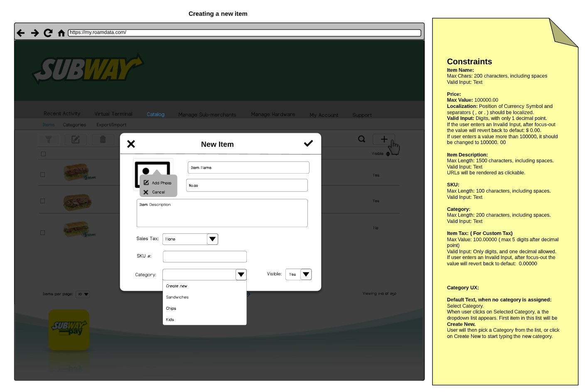Click the filter funnel icon

pos(49,140)
